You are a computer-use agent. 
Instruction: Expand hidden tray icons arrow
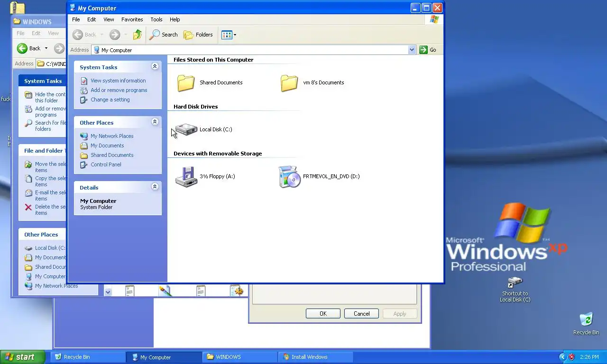(x=562, y=357)
